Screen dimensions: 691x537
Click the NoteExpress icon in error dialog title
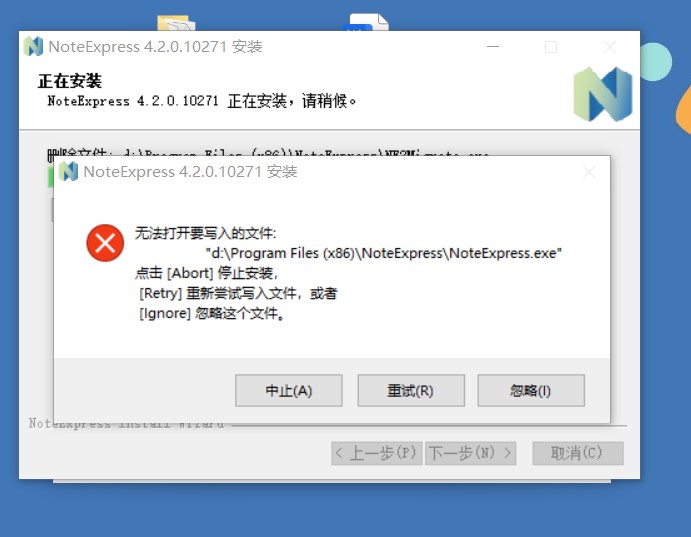click(x=68, y=171)
